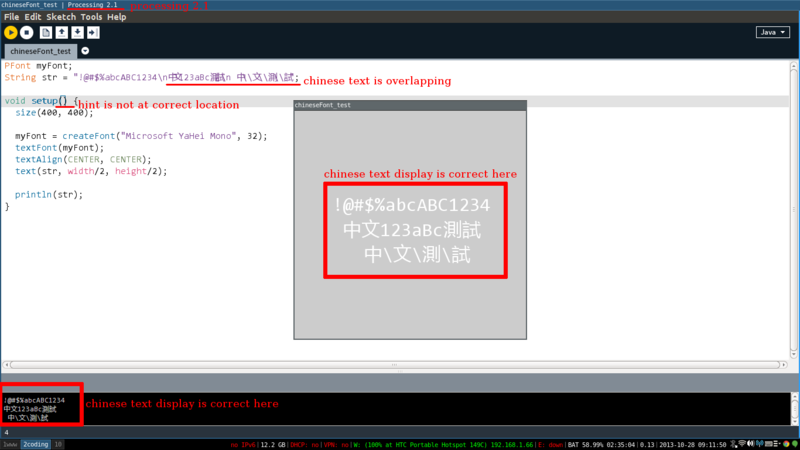Open the Java mode dropdown
This screenshot has width=800, height=450.
(772, 32)
